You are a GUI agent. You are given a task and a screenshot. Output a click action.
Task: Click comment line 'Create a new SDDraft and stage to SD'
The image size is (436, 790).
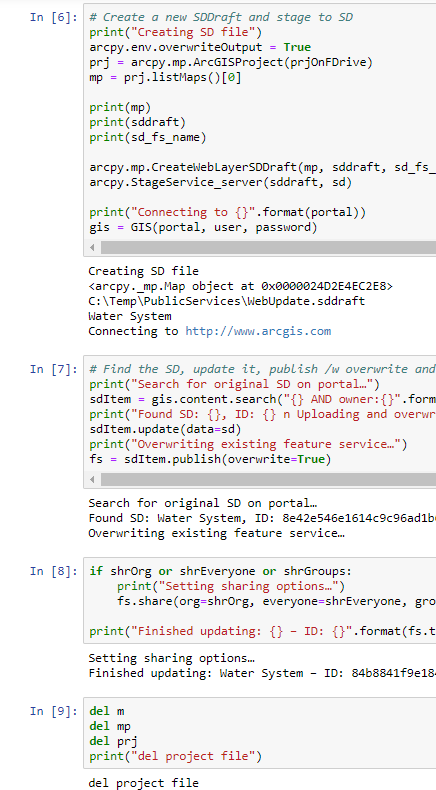pos(221,17)
